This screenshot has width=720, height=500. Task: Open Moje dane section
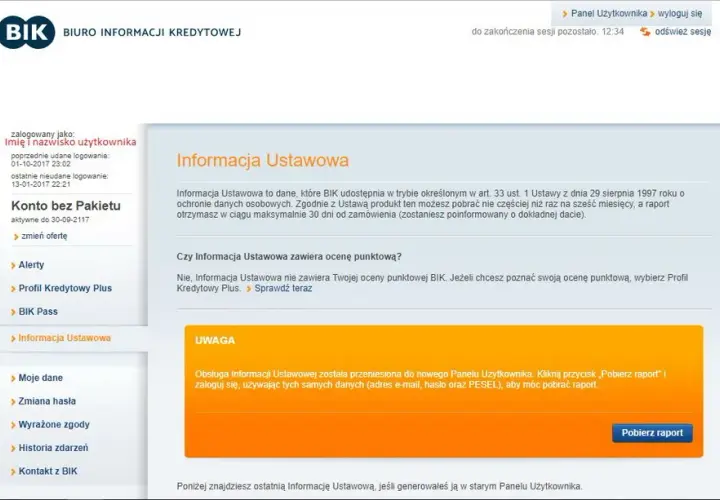[x=40, y=378]
